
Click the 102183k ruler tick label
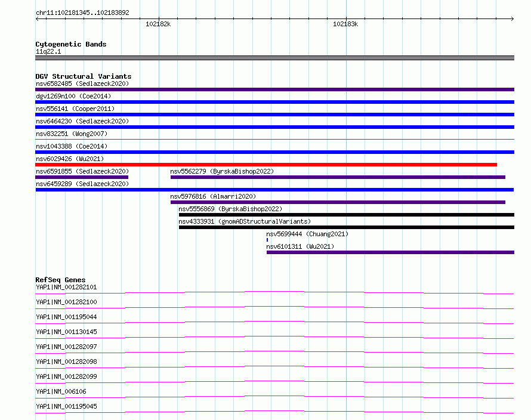pyautogui.click(x=345, y=24)
